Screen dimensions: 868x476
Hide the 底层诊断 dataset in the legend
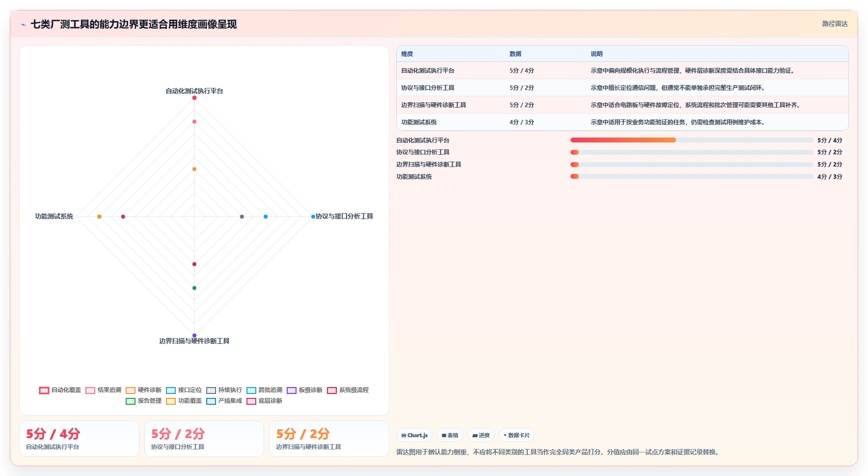265,401
